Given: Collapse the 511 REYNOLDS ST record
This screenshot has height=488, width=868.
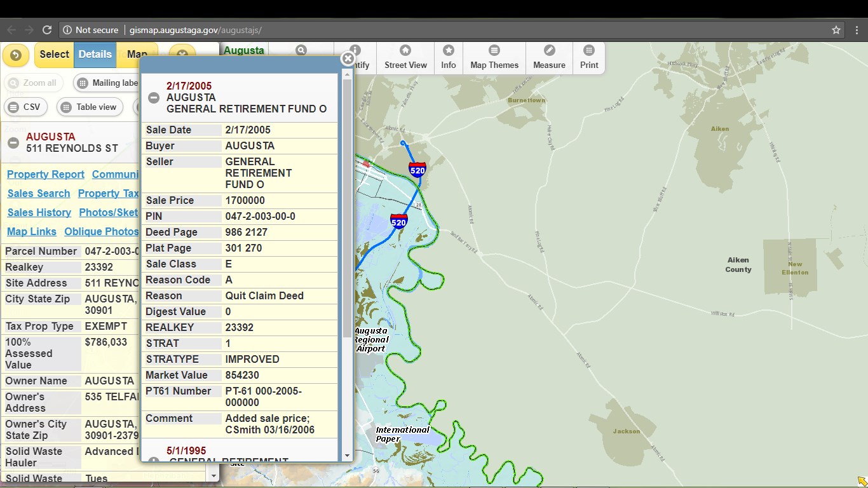Looking at the screenshot, I should (13, 143).
